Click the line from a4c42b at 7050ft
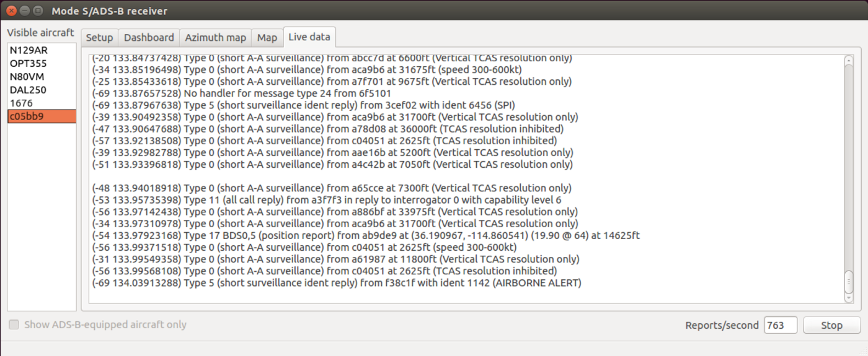Screen dimensions: 868x356 point(332,164)
